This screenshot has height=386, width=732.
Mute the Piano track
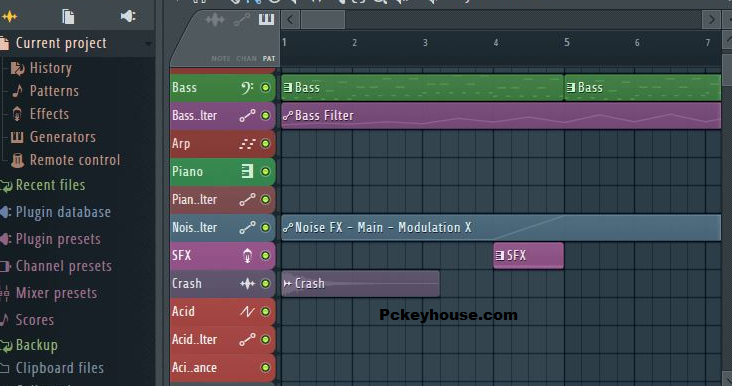pos(266,172)
